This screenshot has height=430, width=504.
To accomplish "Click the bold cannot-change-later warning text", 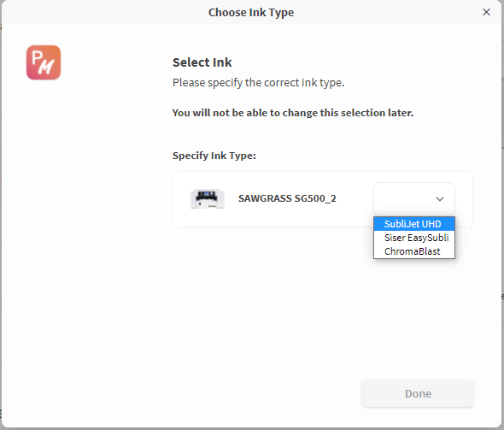I will tap(293, 113).
